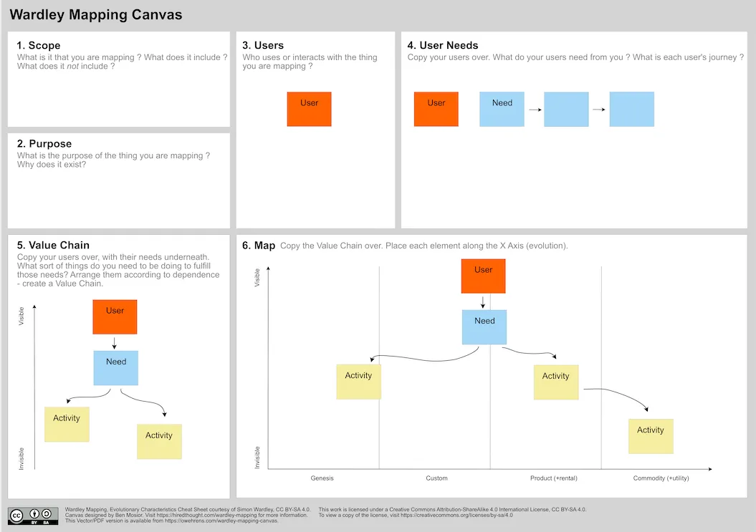Click the blue Need note in User Needs
Image resolution: width=756 pixels, height=532 pixels.
pos(502,110)
